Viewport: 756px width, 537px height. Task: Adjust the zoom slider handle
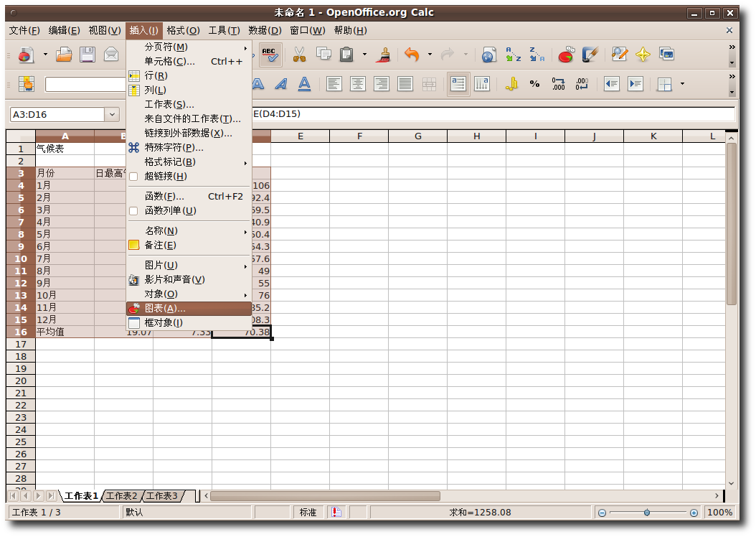click(647, 513)
